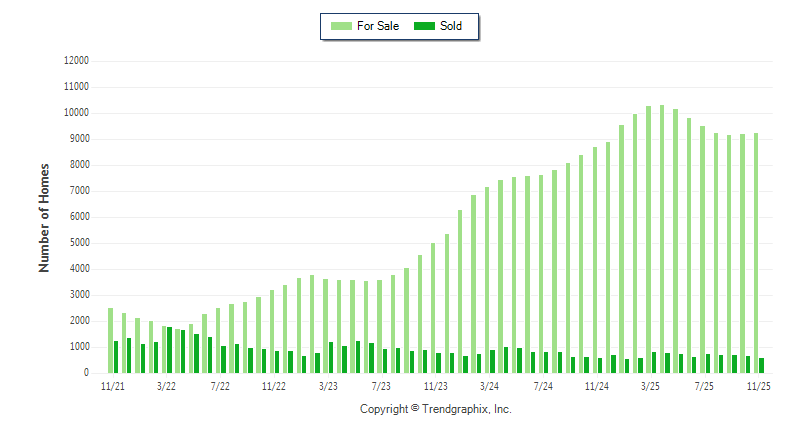Select the For Sale bar at 11/21

point(110,340)
